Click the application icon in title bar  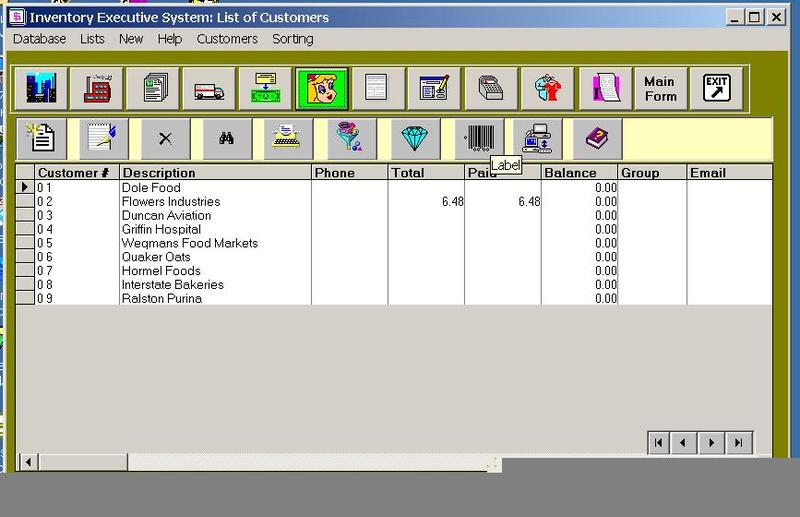[17, 17]
